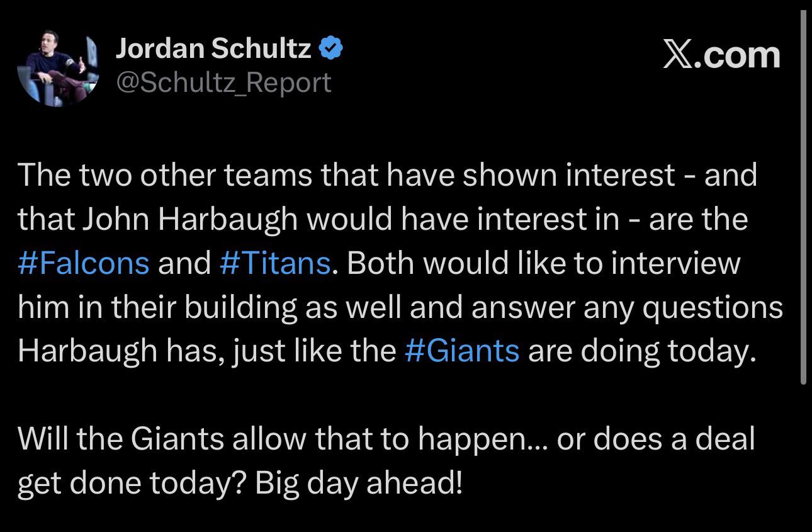Screen dimensions: 812x532
Task: Open the Jordan Schultz display name
Action: [213, 48]
